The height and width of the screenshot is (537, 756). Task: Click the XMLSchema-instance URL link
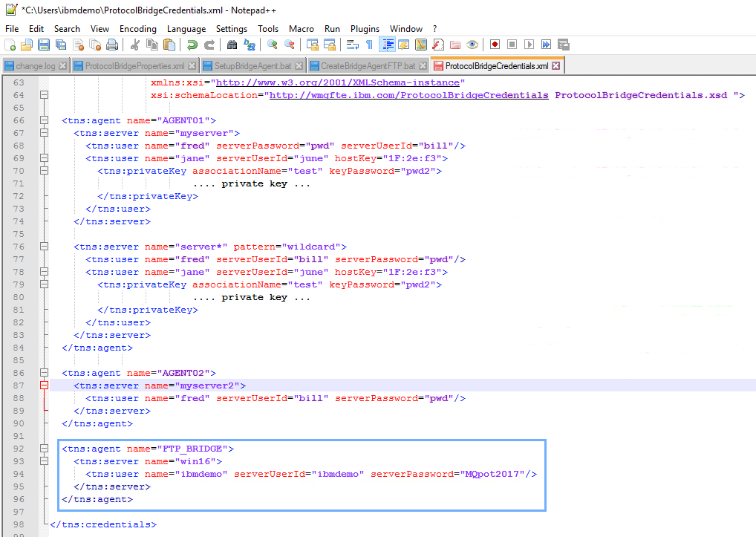337,82
